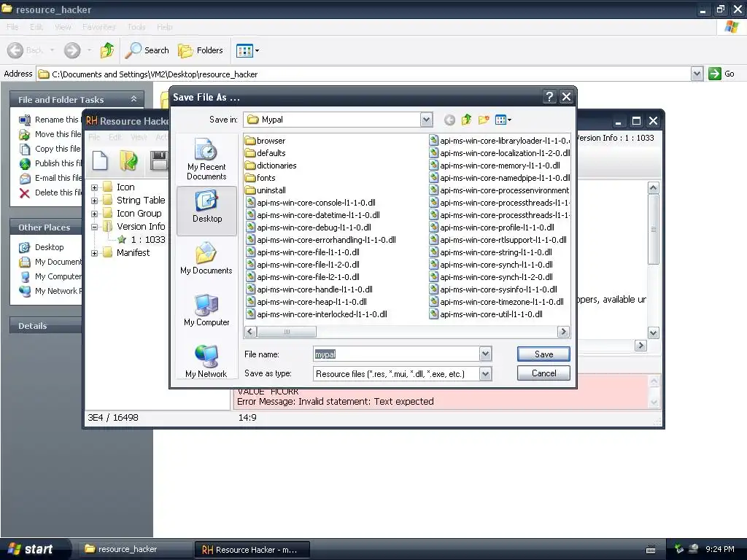This screenshot has height=560, width=747.
Task: Open Desktop link under Other Places
Action: 42,247
